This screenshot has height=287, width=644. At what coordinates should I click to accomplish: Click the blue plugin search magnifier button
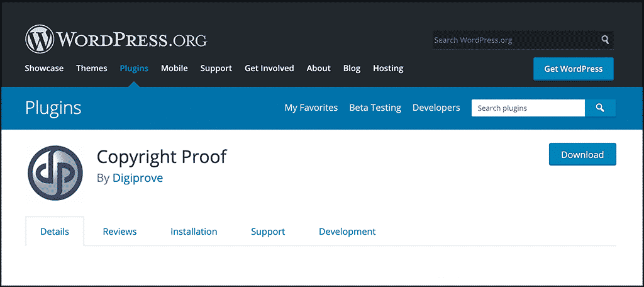click(x=600, y=108)
